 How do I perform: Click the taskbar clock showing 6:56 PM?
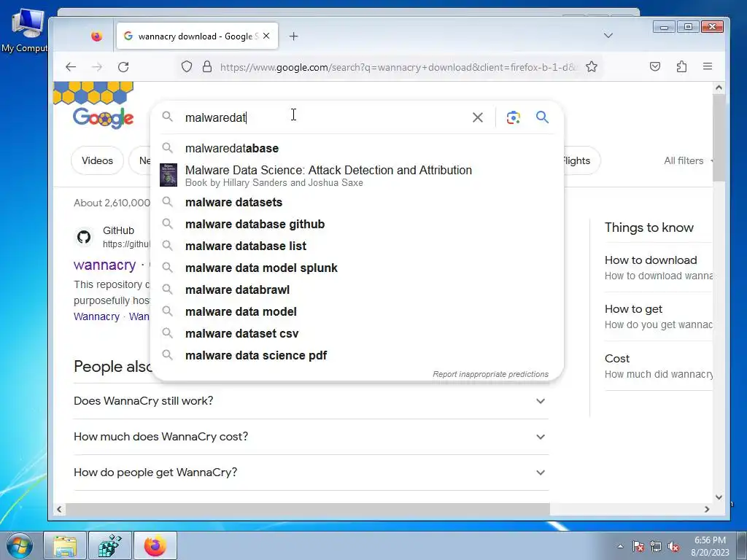point(710,546)
